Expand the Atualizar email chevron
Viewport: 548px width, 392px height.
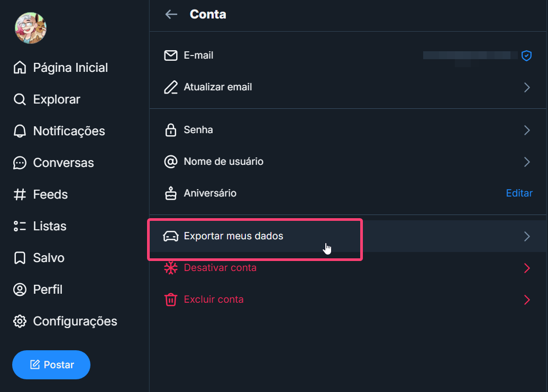point(526,87)
